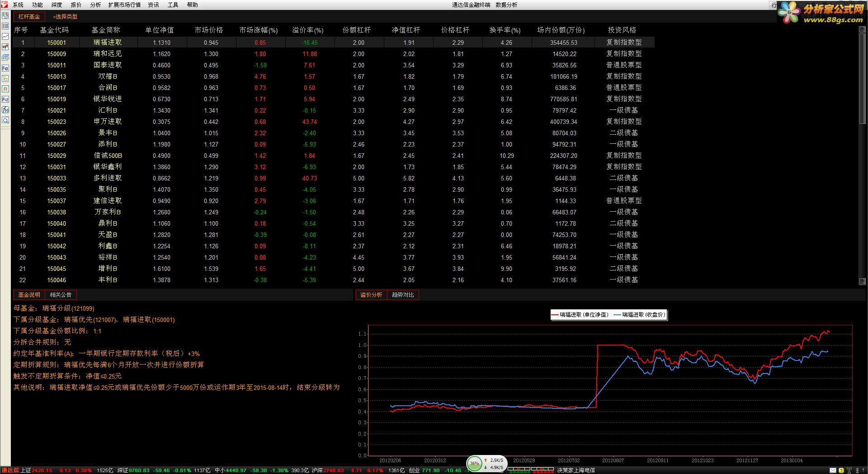Toggle red 瑞福进取(单位净值) legend entry
This screenshot has height=474, width=868.
[x=581, y=315]
